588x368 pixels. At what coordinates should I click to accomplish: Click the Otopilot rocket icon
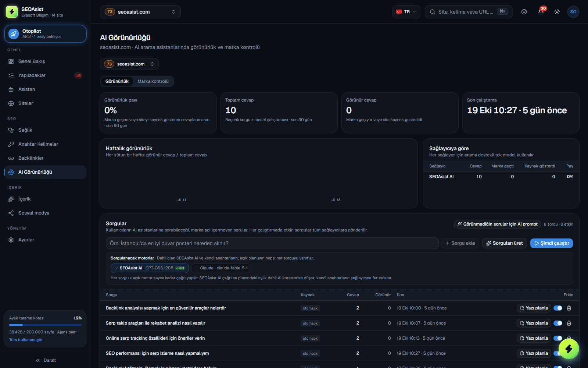click(14, 34)
